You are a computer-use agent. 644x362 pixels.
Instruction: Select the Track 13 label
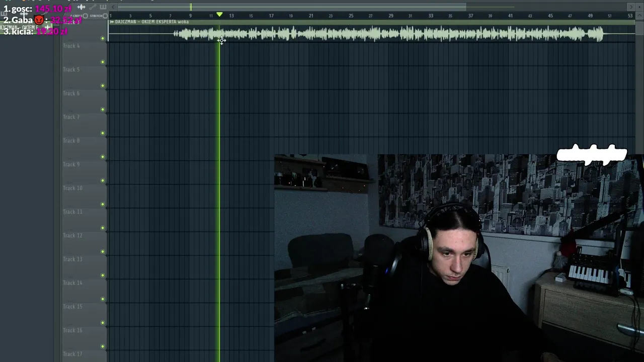72,259
